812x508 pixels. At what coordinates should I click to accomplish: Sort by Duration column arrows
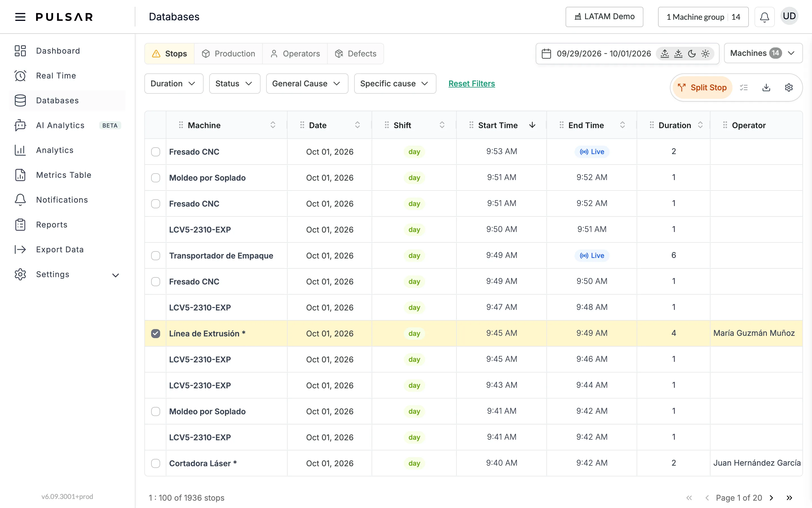700,125
